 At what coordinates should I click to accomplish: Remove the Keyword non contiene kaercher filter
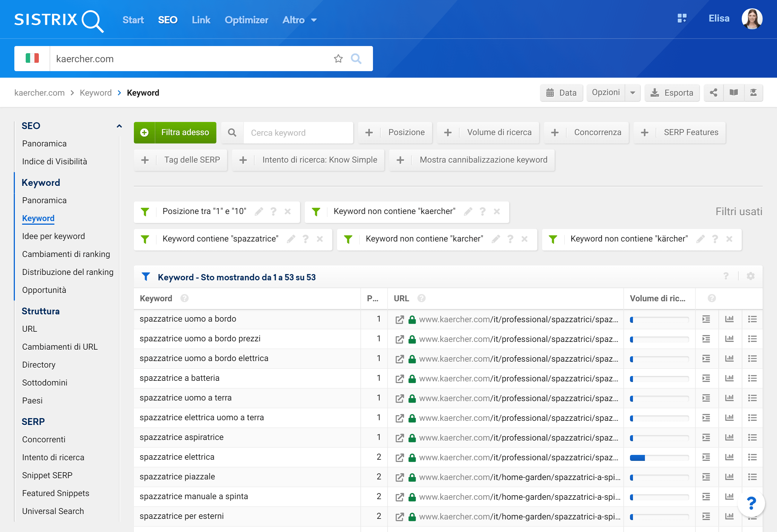(x=497, y=211)
